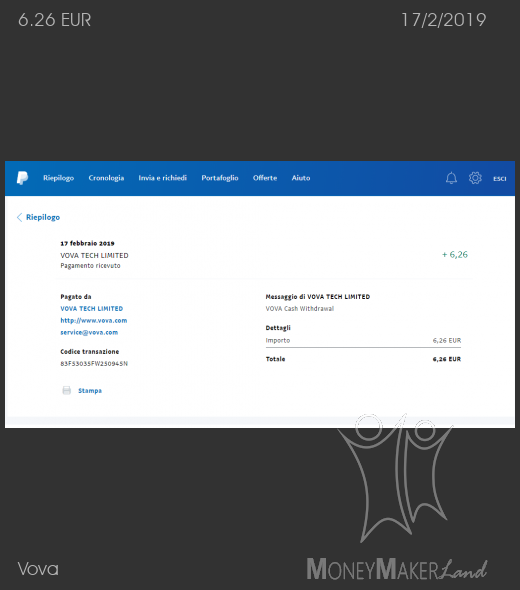Open the Portafoglio menu item
Screen dimensions: 520x590
220,178
